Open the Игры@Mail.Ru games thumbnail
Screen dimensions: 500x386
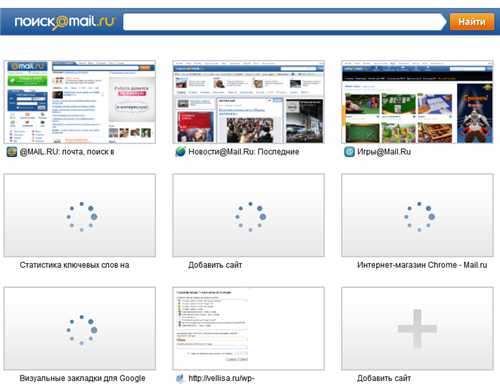point(417,102)
